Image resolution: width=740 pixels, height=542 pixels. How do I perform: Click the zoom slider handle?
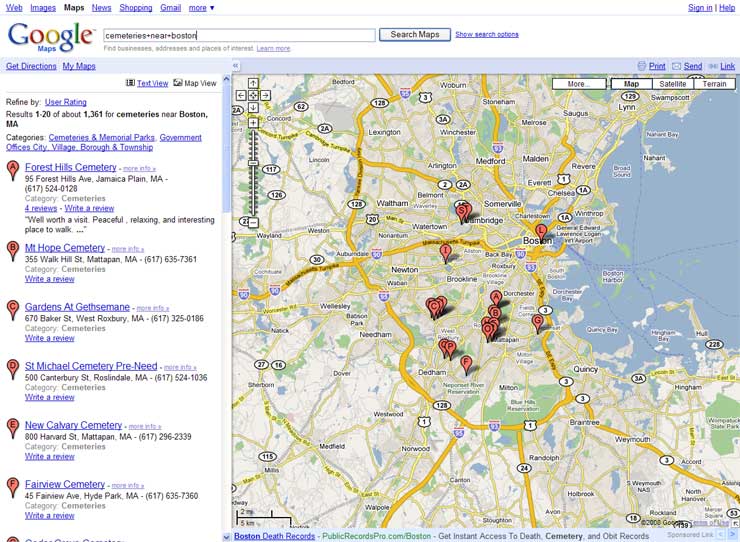point(253,163)
